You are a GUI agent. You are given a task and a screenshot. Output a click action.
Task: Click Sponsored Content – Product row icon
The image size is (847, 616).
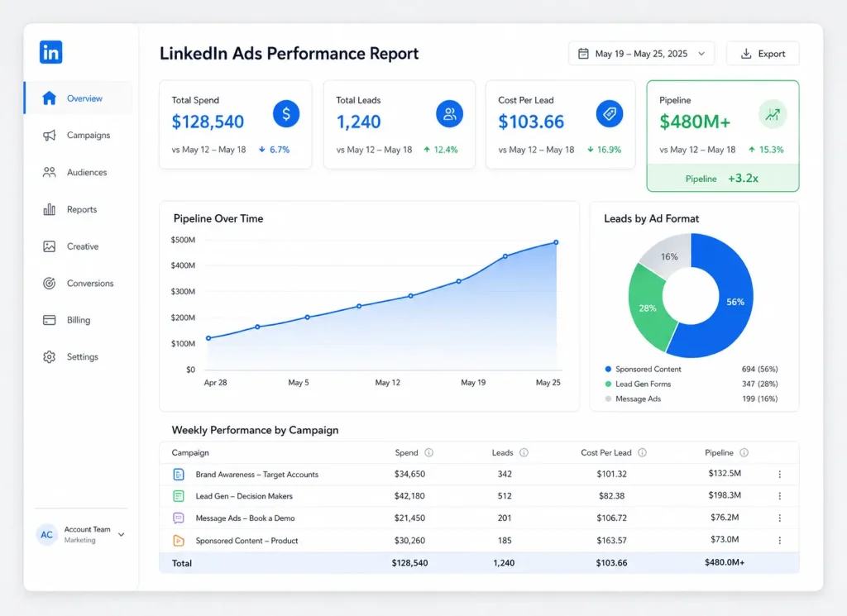[179, 541]
